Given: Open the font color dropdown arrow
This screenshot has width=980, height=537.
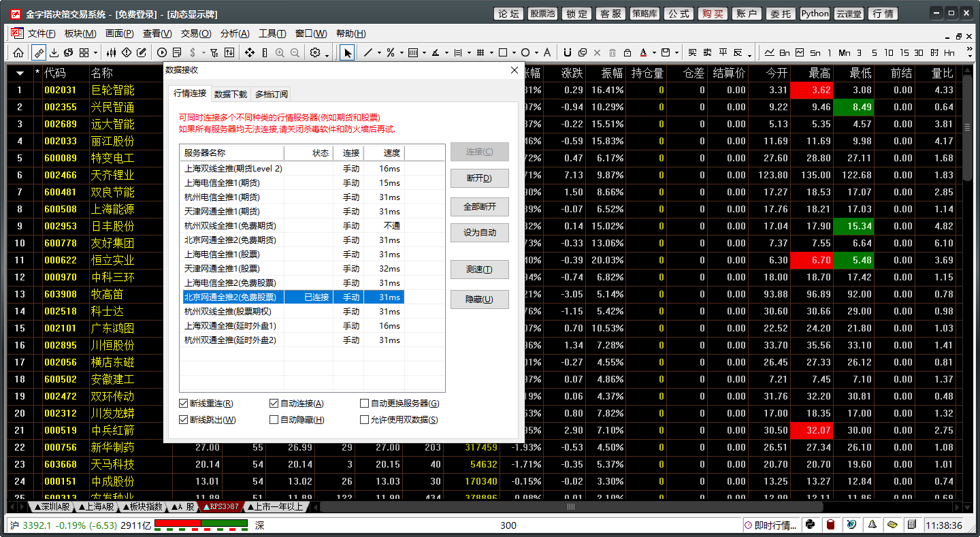Looking at the screenshot, I should coord(654,52).
